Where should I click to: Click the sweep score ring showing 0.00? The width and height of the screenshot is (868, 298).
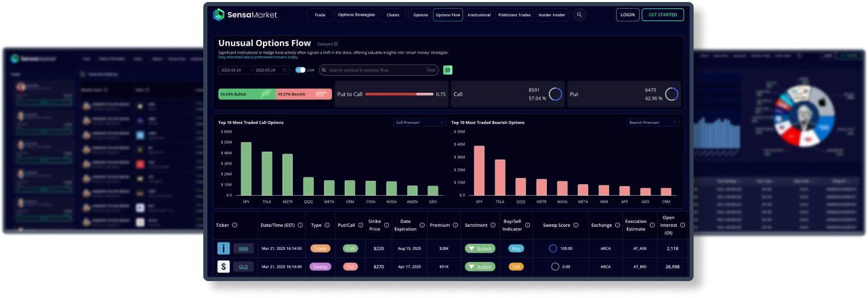pos(555,267)
